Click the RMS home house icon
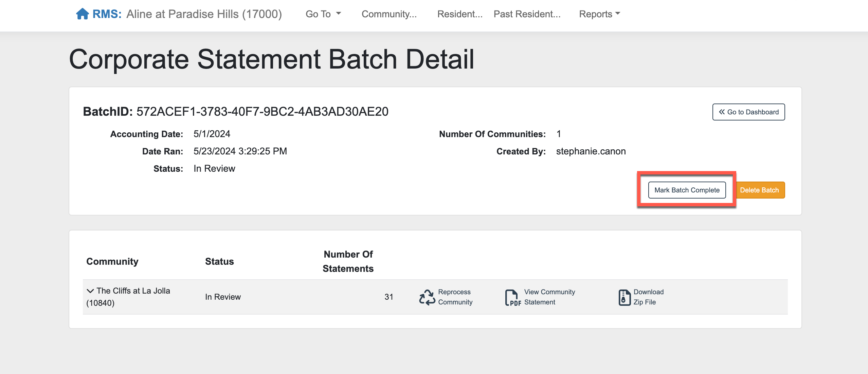Image resolution: width=868 pixels, height=374 pixels. (82, 14)
